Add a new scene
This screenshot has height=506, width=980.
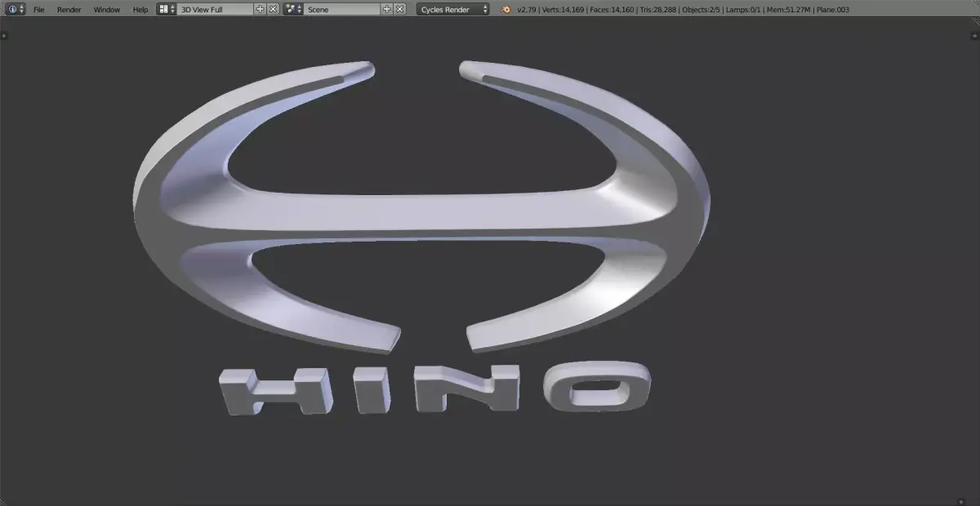[x=387, y=9]
